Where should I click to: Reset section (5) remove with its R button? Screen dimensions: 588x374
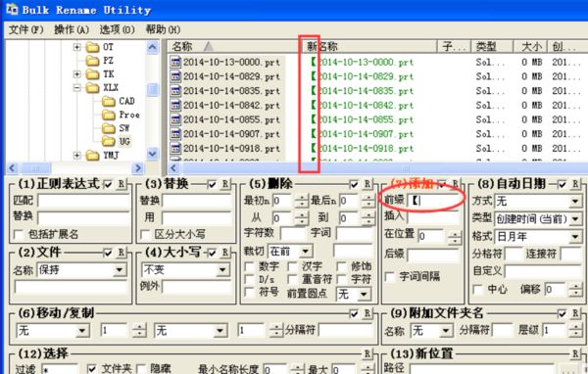point(367,184)
